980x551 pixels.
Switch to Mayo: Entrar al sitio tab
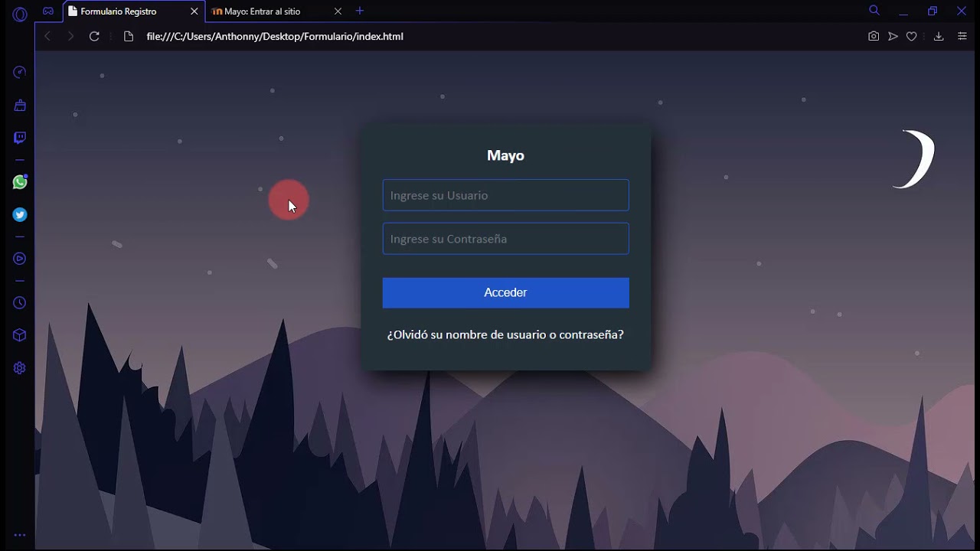point(277,11)
